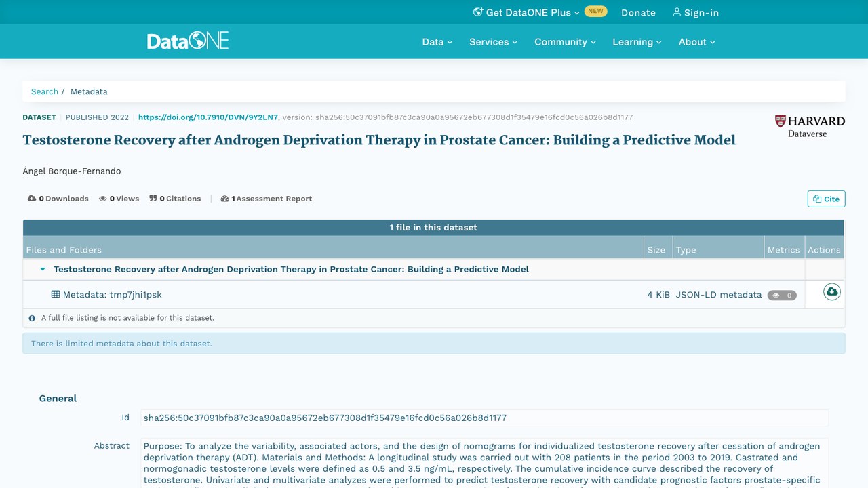
Task: Click the JSON-LD metadata type cell
Action: click(x=718, y=295)
